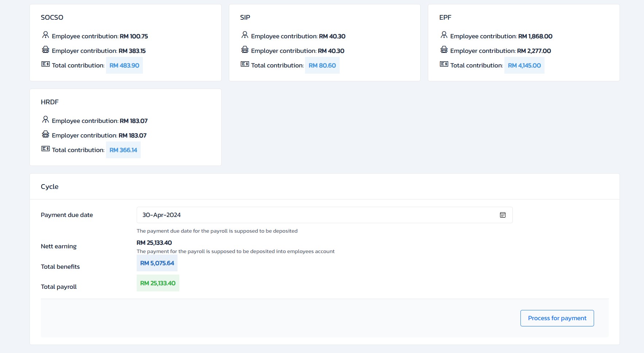This screenshot has height=353, width=644.
Task: Click the HRDF total contribution money icon
Action: (x=46, y=149)
